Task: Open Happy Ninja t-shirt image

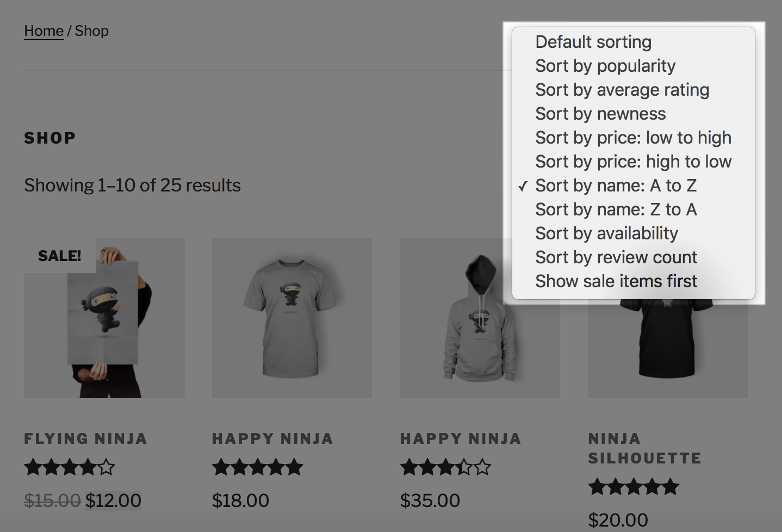Action: pyautogui.click(x=292, y=318)
